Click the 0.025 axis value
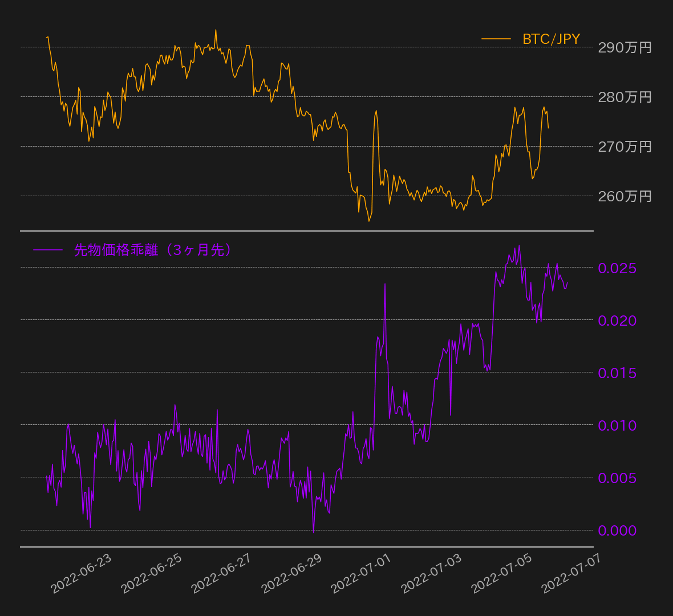This screenshot has height=616, width=673. 617,268
